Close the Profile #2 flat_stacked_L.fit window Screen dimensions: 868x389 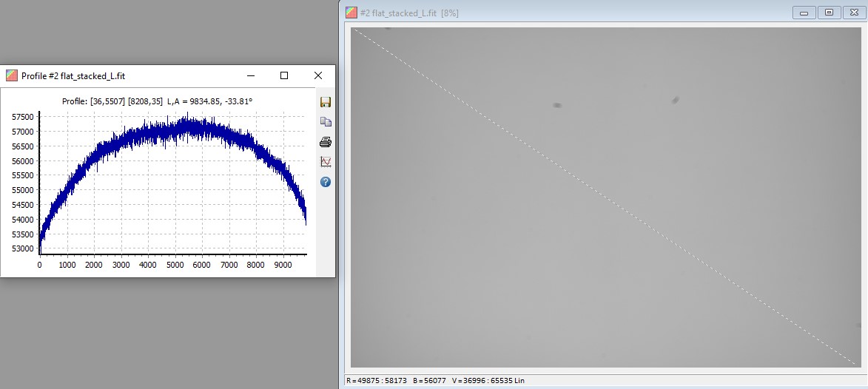click(x=318, y=75)
